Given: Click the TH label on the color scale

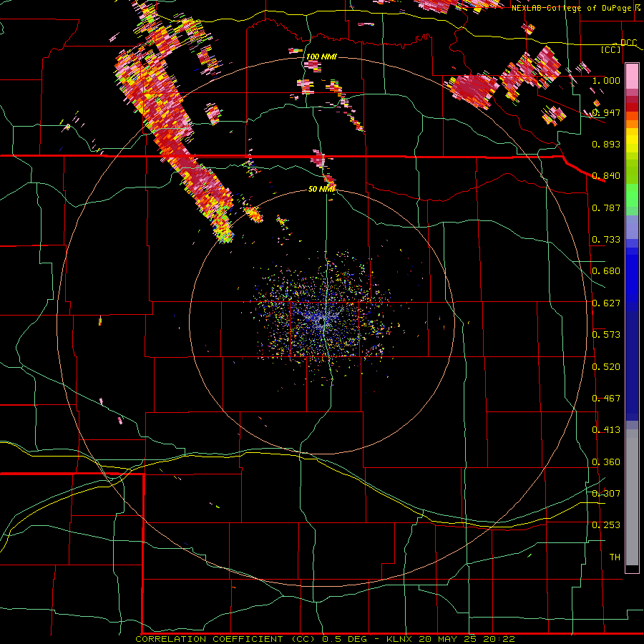Looking at the screenshot, I should 615,557.
